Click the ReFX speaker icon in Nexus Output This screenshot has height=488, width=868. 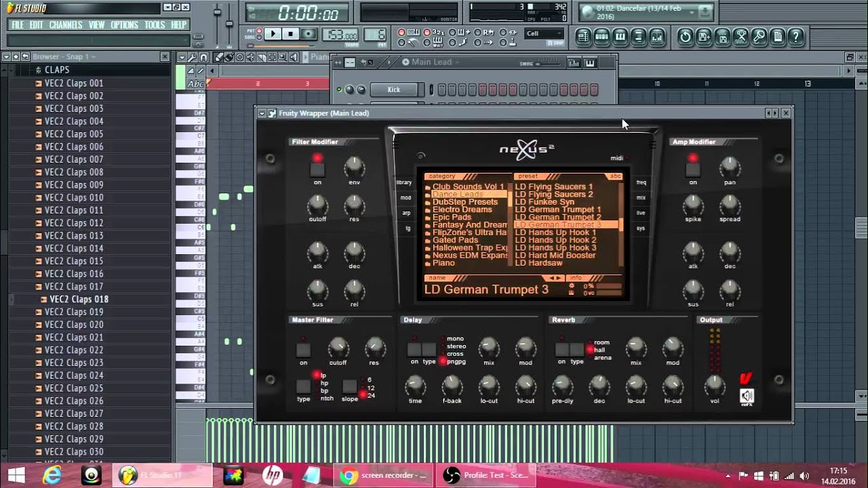click(747, 396)
